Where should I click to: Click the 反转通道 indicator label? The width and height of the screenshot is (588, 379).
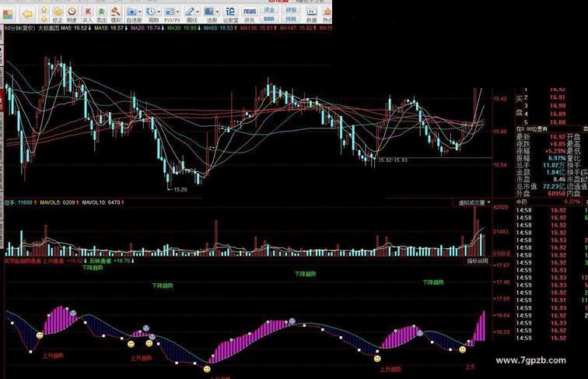(100, 261)
